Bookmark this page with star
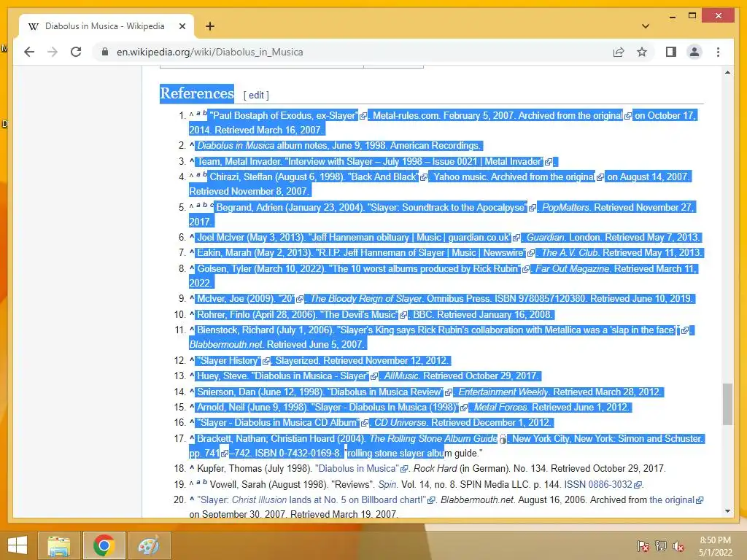 [x=642, y=52]
